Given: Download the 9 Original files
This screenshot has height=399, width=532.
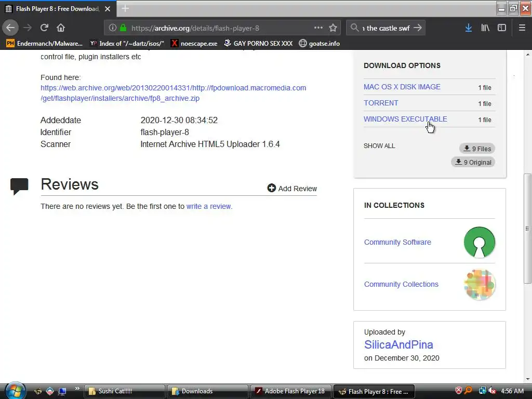Looking at the screenshot, I should coord(473,162).
